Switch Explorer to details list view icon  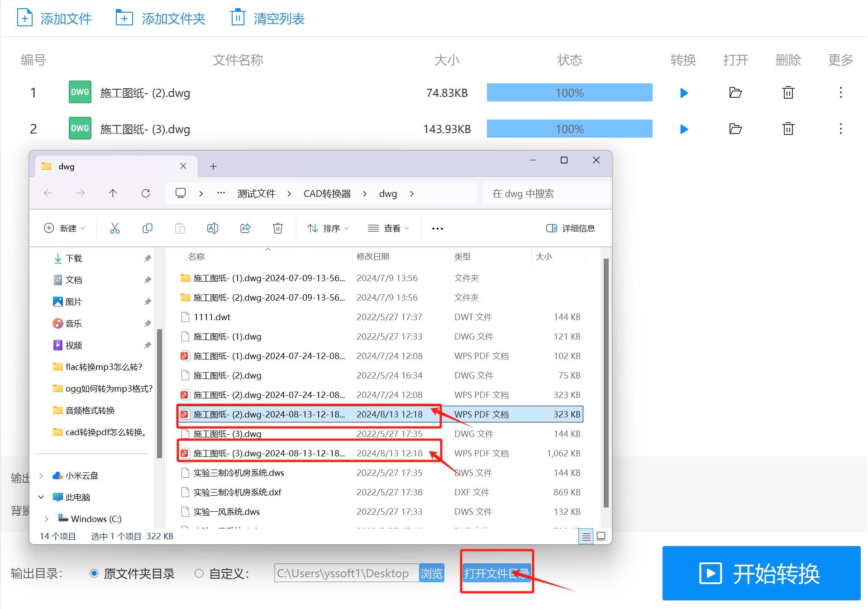point(586,537)
